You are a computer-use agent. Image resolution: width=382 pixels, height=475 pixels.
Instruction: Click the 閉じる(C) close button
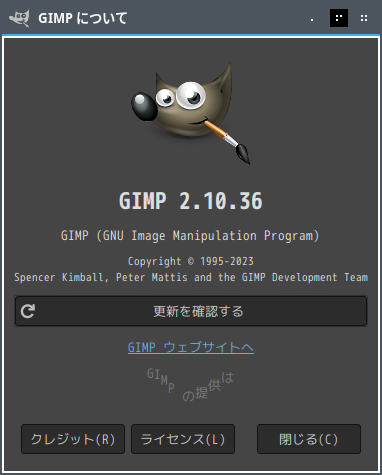click(x=309, y=439)
